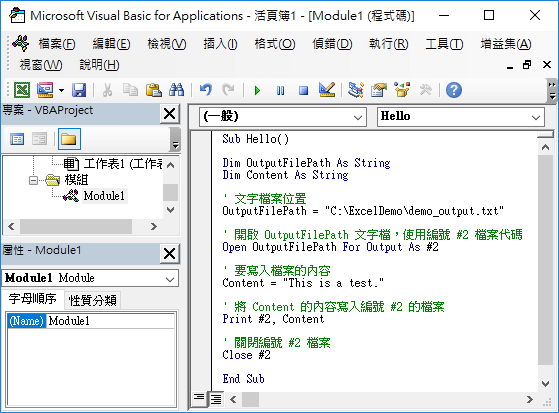Open the Insert object dropdown arrow
Image resolution: width=559 pixels, height=413 pixels.
tap(61, 90)
